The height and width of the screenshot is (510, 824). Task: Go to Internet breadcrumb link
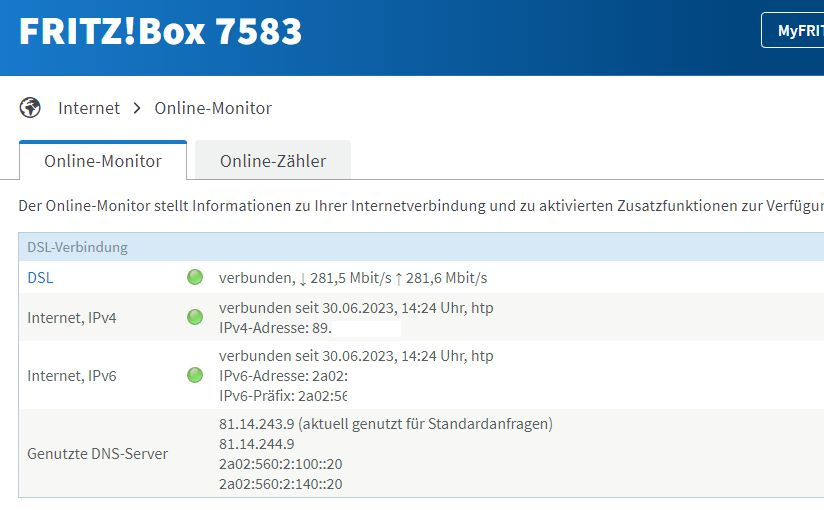click(x=89, y=108)
